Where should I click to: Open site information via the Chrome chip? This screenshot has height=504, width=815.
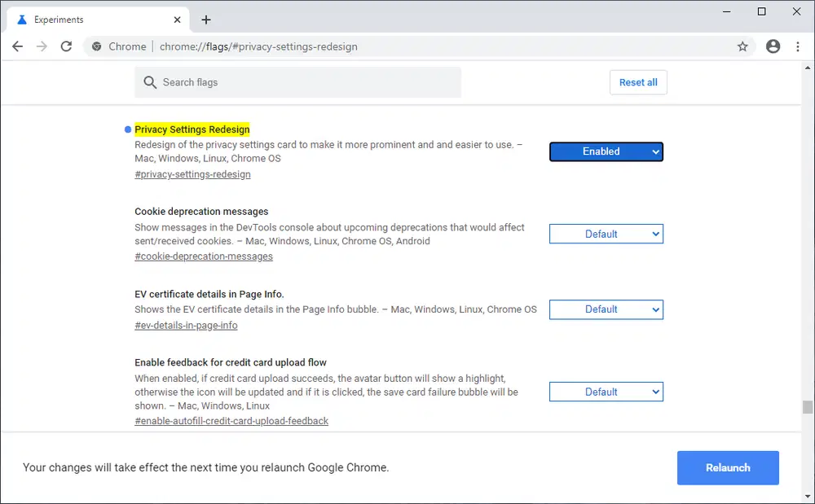(117, 46)
